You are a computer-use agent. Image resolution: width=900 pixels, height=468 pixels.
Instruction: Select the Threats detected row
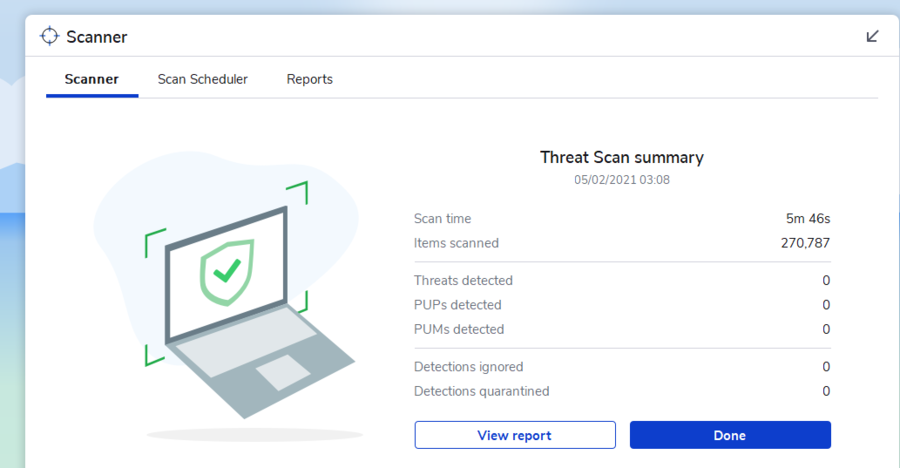[622, 280]
